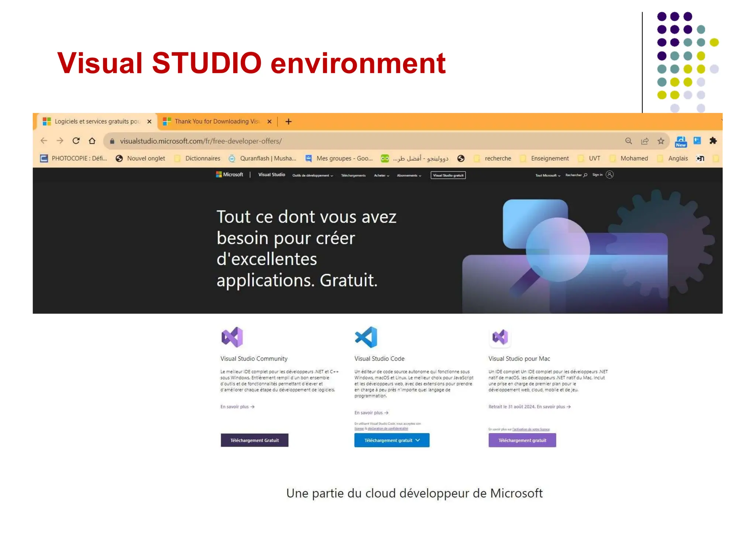756x535 pixels.
Task: Click the globe bookmark icon before recherche
Action: [461, 159]
